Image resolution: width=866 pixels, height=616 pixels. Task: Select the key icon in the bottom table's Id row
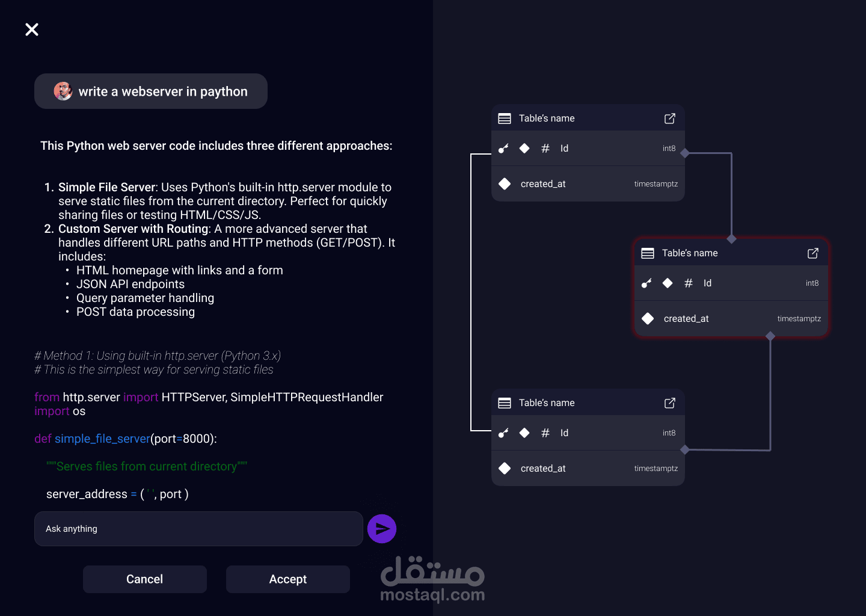[503, 433]
